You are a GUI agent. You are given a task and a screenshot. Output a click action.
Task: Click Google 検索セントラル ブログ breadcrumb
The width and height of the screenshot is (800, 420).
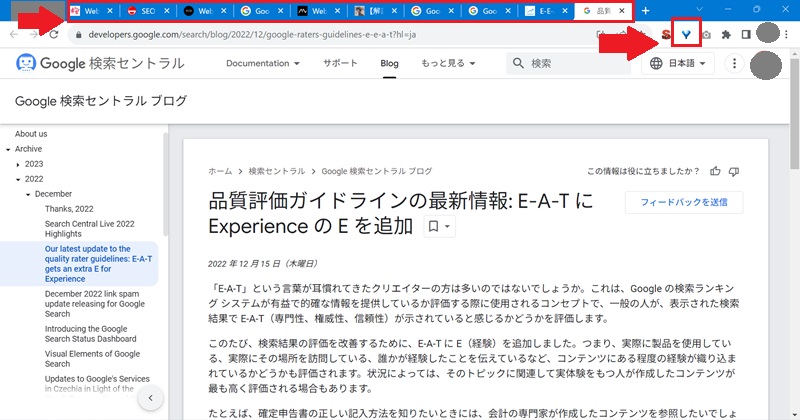pos(377,171)
